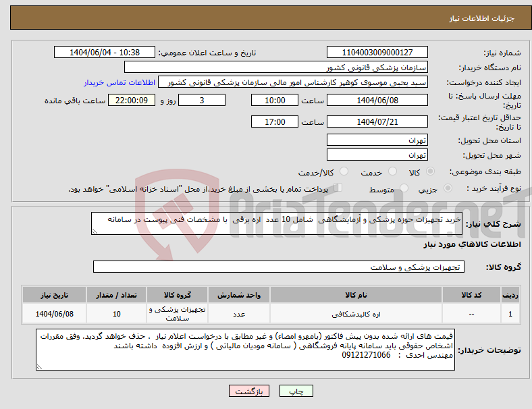
Task: Click the quantity cell 10 in table
Action: point(116,314)
